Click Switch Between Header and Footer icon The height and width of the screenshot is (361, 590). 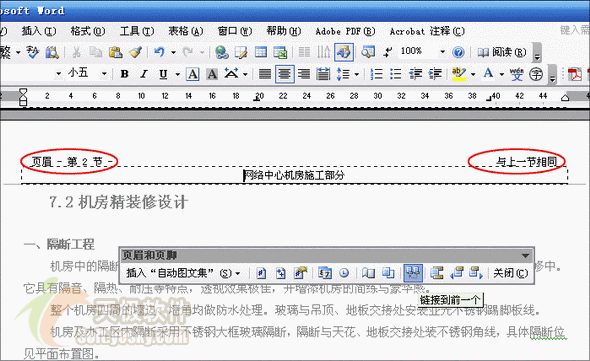point(437,273)
